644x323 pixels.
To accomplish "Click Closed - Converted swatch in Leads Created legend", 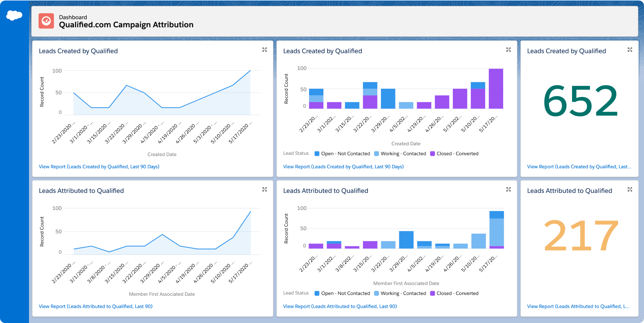I will point(432,154).
